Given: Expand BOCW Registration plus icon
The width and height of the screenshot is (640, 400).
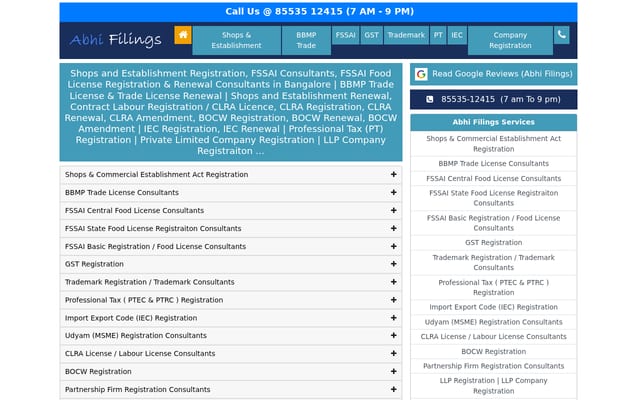Looking at the screenshot, I should pyautogui.click(x=393, y=371).
